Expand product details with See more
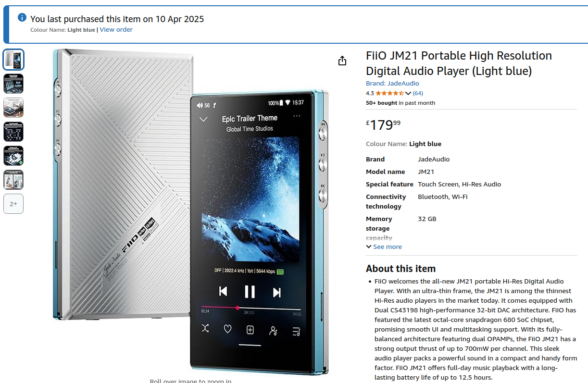Image resolution: width=588 pixels, height=383 pixels. point(384,247)
